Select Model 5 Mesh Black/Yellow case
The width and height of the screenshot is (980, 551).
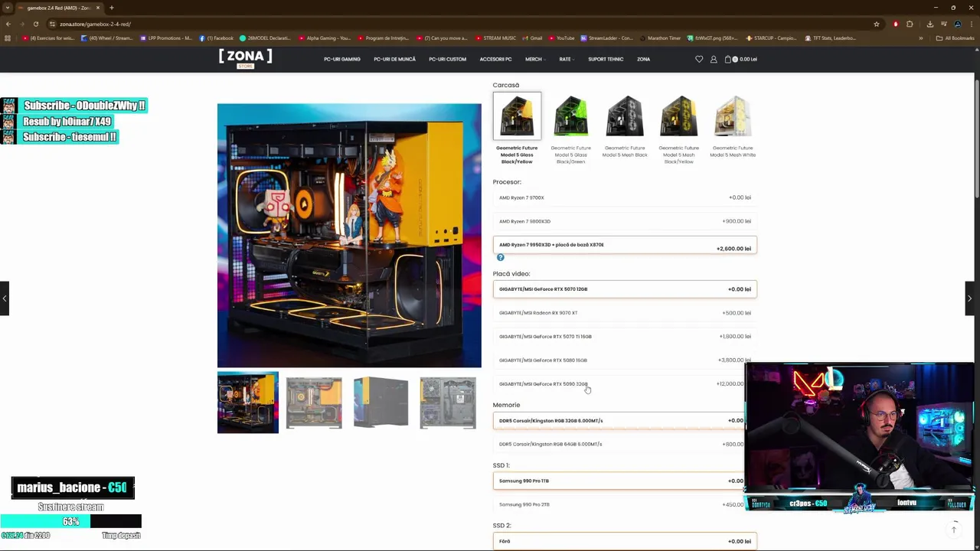(x=679, y=116)
